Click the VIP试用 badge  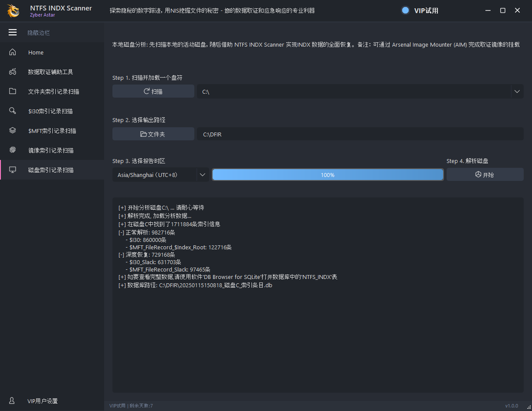click(426, 10)
